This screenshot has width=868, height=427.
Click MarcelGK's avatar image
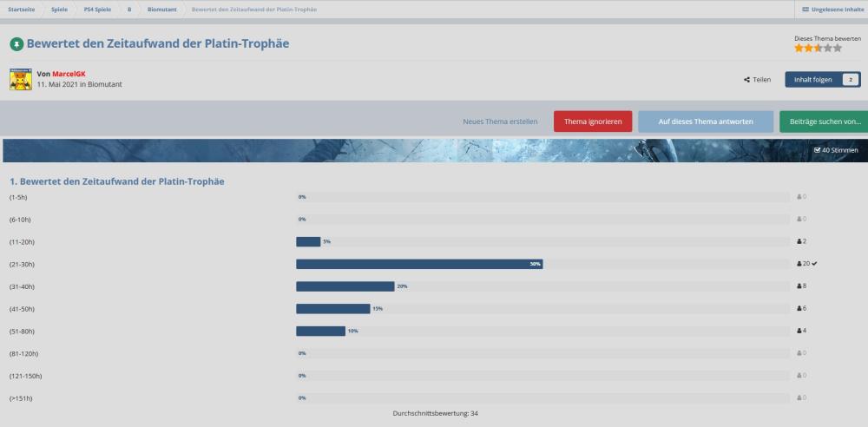(x=21, y=80)
